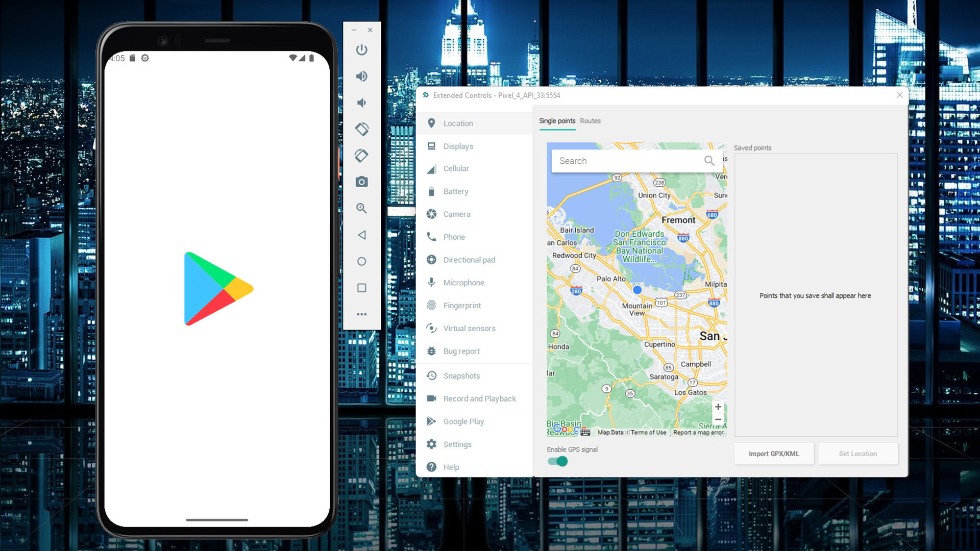Click the Battery icon in sidebar
This screenshot has height=551, width=980.
[x=431, y=191]
